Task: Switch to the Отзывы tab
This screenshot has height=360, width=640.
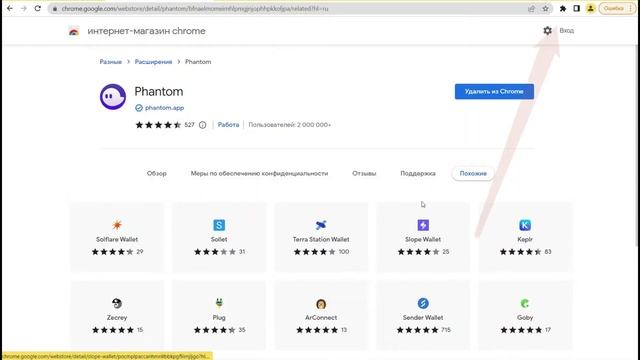Action: click(x=364, y=173)
